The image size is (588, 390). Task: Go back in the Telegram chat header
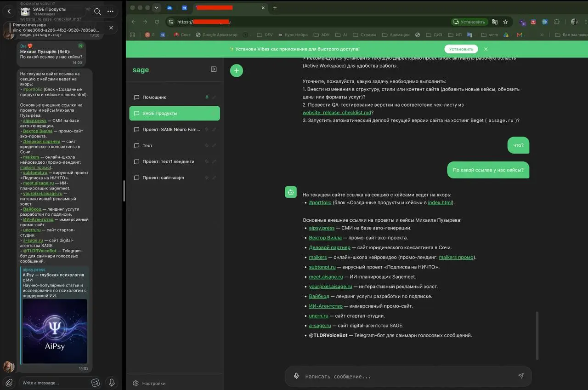[x=9, y=11]
